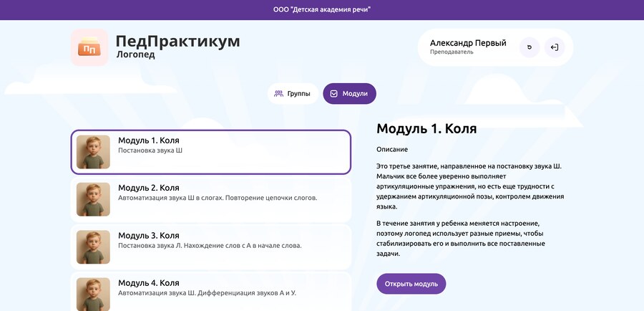644x311 pixels.
Task: Select the Модули tab
Action: pyautogui.click(x=349, y=93)
